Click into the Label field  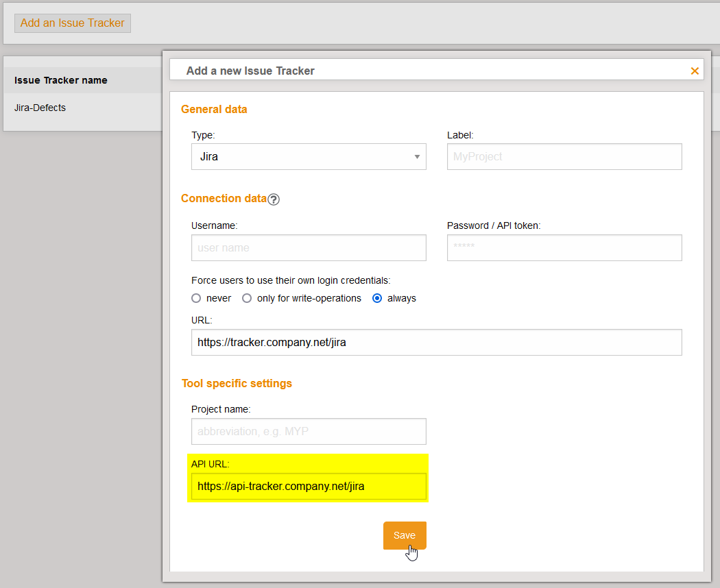point(564,156)
